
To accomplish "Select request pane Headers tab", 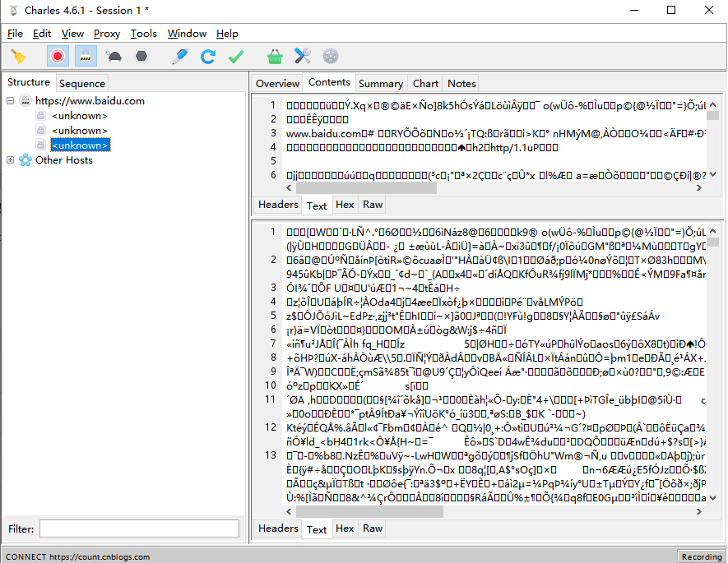I will pyautogui.click(x=278, y=205).
